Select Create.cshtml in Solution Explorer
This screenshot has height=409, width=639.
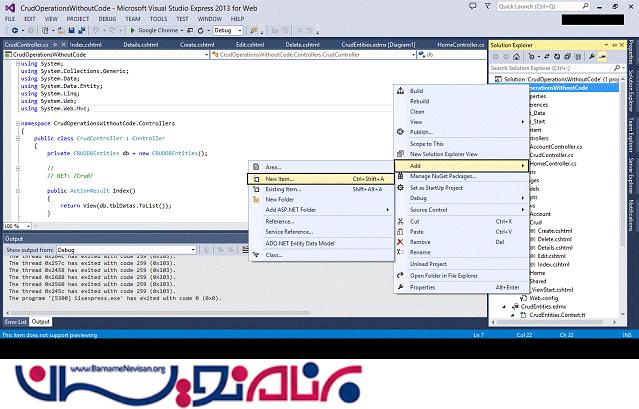pos(555,231)
